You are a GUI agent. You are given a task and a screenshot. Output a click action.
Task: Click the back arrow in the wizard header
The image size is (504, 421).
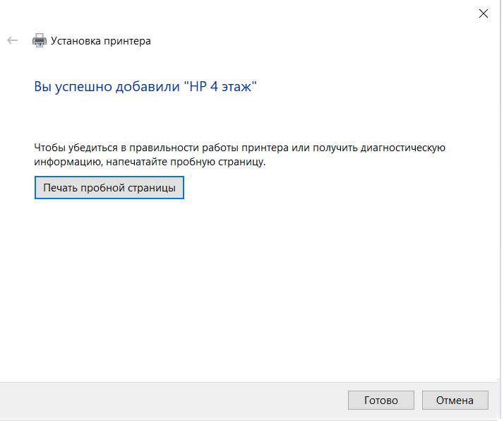pyautogui.click(x=12, y=41)
